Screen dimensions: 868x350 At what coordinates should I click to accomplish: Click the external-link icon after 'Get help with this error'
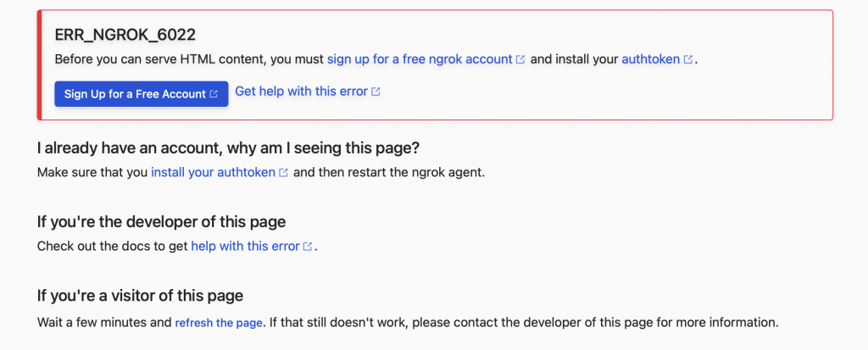coord(376,92)
